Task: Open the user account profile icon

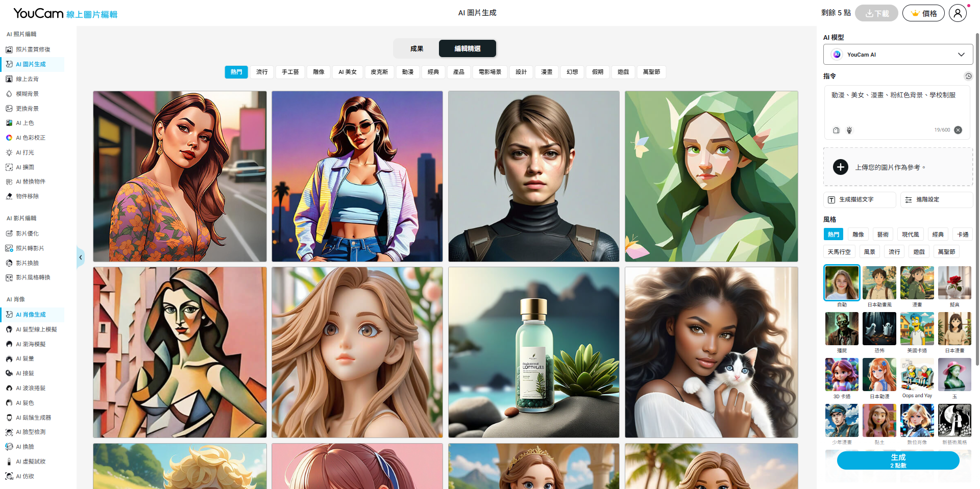Action: tap(958, 13)
